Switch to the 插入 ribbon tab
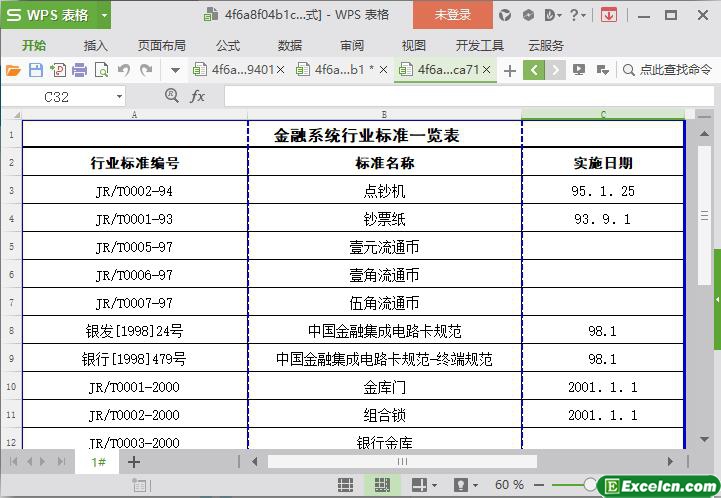This screenshot has width=721, height=498. pos(96,46)
